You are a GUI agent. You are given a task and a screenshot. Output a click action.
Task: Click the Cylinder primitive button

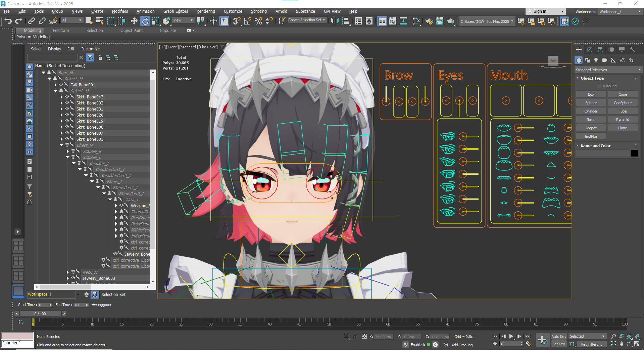pyautogui.click(x=591, y=111)
